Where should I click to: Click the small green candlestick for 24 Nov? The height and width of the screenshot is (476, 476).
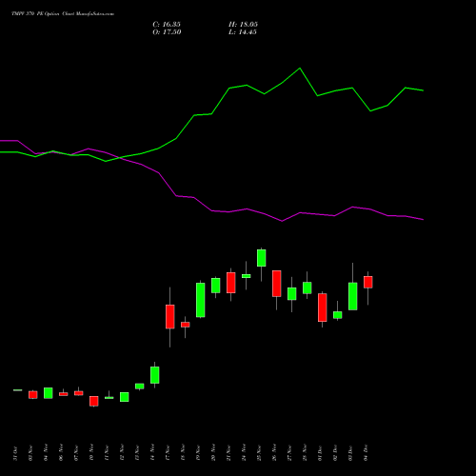[247, 276]
